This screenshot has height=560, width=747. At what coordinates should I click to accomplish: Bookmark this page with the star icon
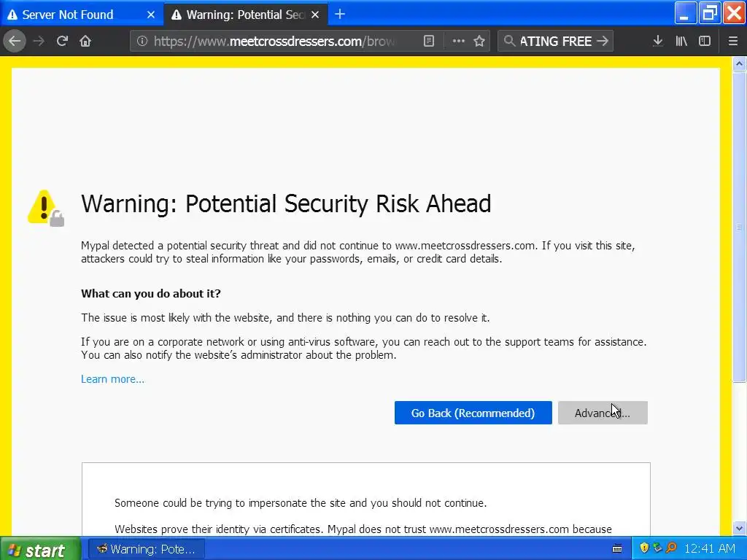[x=479, y=41]
